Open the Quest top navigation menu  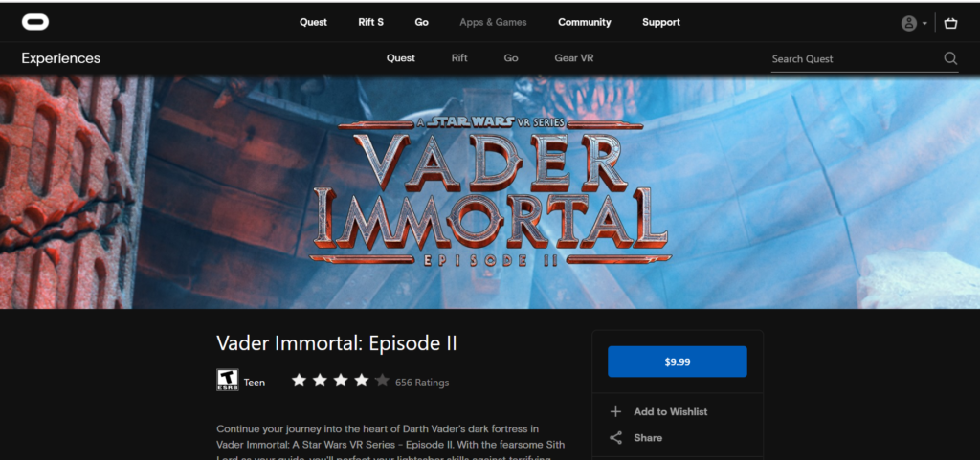313,22
